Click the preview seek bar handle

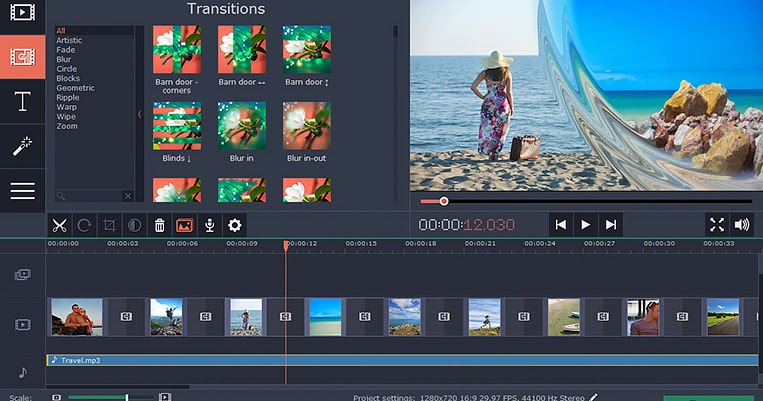coord(444,201)
